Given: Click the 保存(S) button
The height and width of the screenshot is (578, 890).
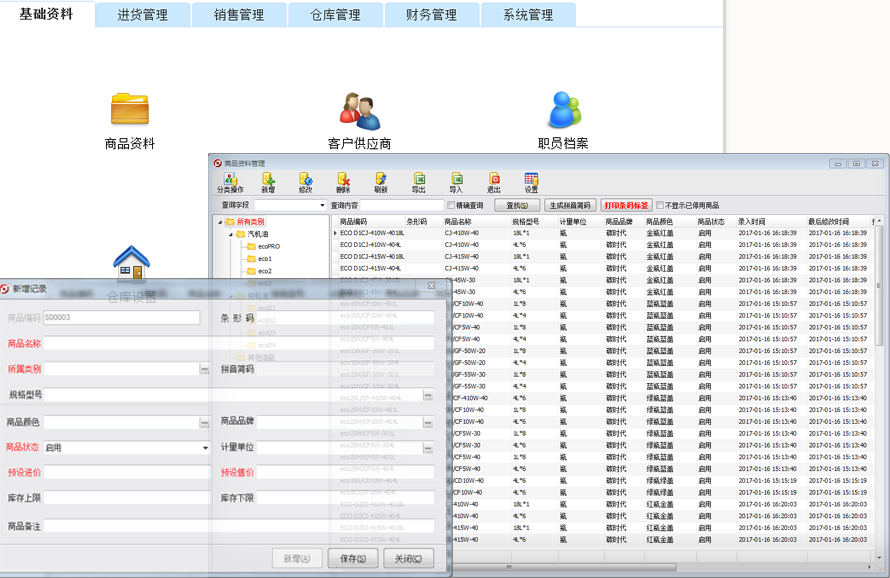Looking at the screenshot, I should tap(354, 558).
